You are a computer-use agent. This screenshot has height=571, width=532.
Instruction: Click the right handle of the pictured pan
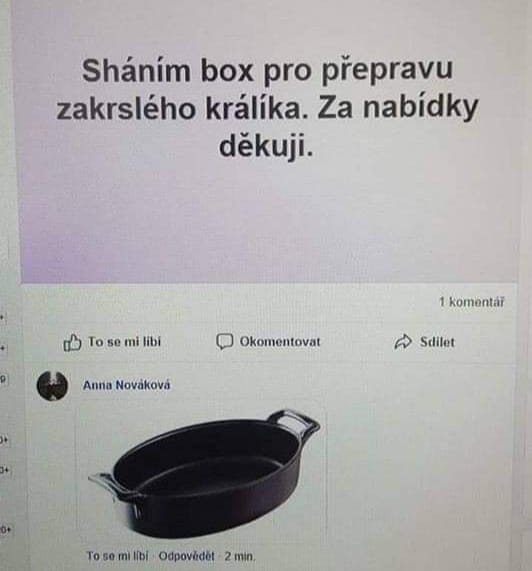293,422
